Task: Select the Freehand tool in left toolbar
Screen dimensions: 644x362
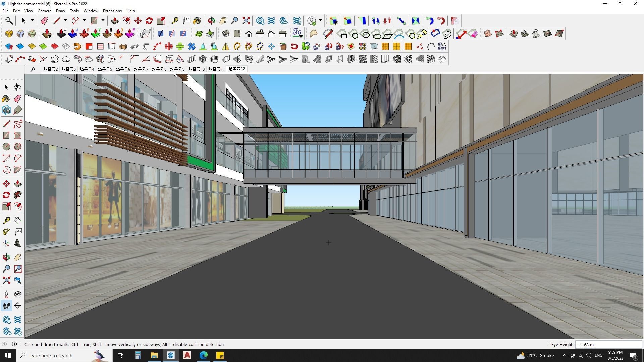Action: coord(18,124)
